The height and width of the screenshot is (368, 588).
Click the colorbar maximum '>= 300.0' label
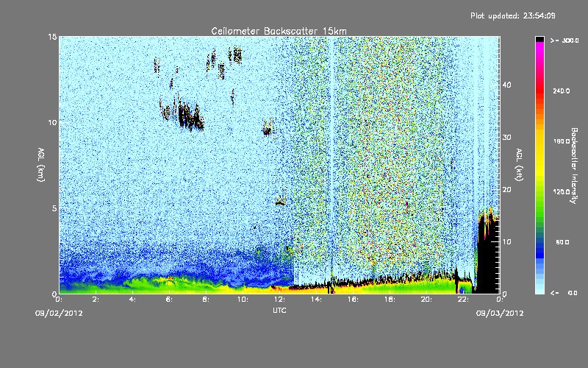(564, 40)
